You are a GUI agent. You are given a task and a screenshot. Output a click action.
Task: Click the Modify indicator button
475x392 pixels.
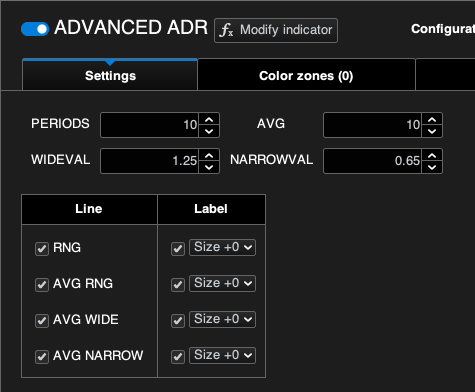[276, 30]
